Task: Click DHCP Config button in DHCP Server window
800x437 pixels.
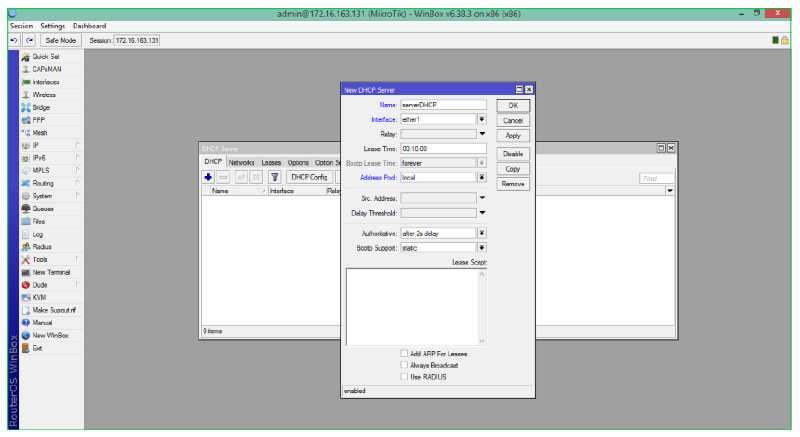Action: point(310,177)
